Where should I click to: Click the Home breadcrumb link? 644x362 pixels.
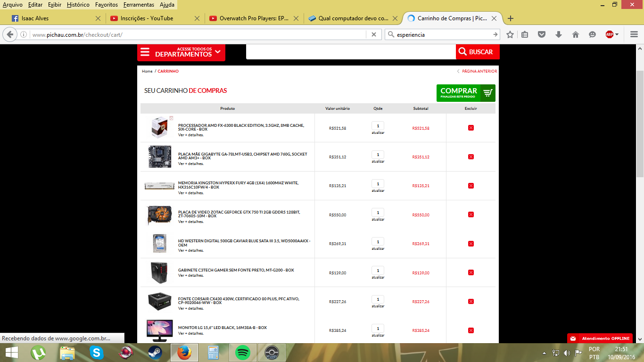pos(147,71)
